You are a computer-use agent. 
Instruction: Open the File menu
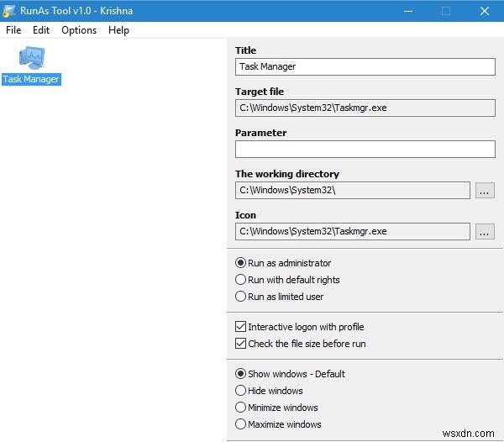pyautogui.click(x=13, y=30)
